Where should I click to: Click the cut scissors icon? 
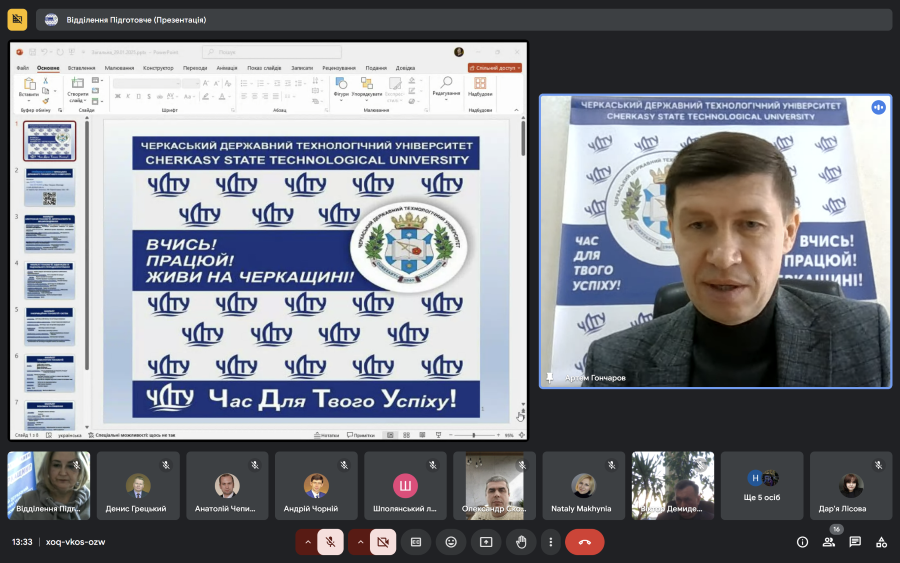coord(45,81)
